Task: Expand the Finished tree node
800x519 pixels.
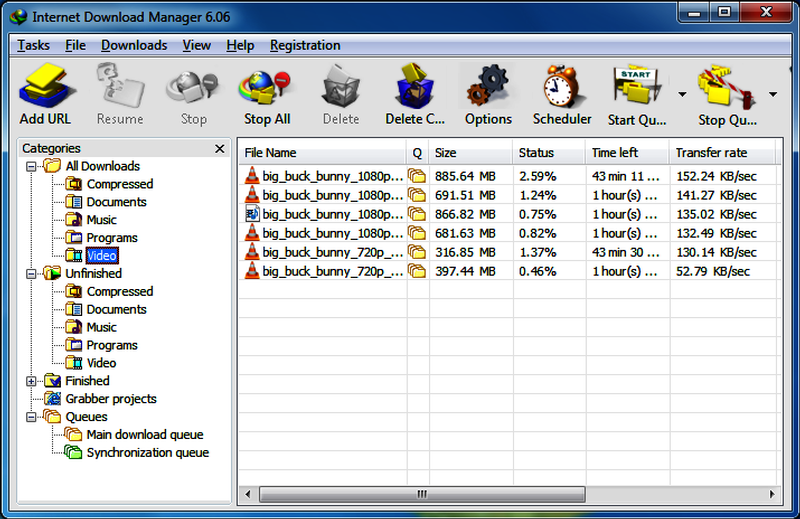Action: point(31,381)
